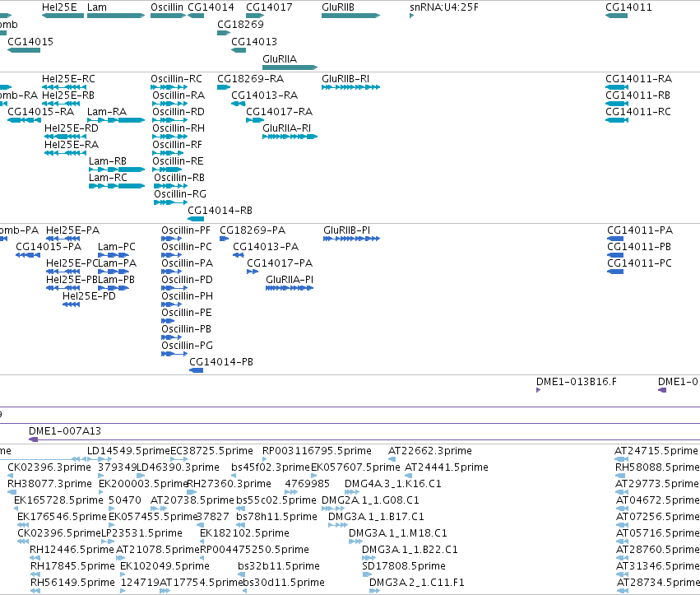Open transcript CG14017-RA
The width and height of the screenshot is (700, 595).
(x=279, y=112)
